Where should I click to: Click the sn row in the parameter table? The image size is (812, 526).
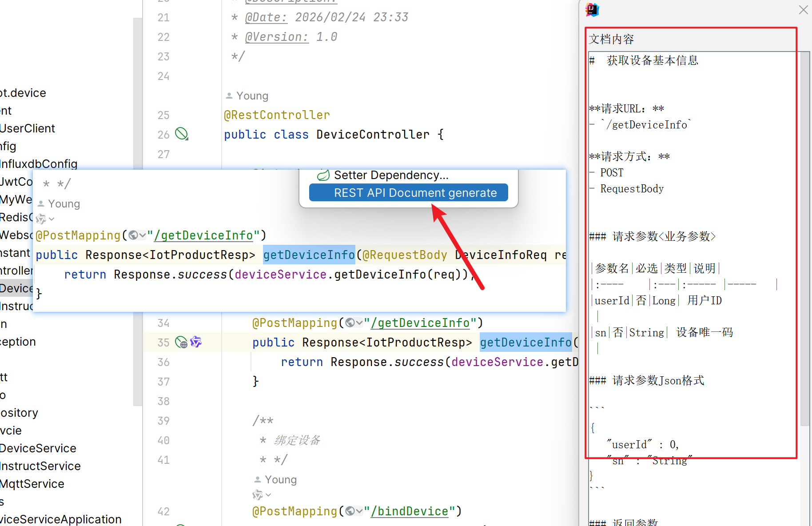coord(663,333)
